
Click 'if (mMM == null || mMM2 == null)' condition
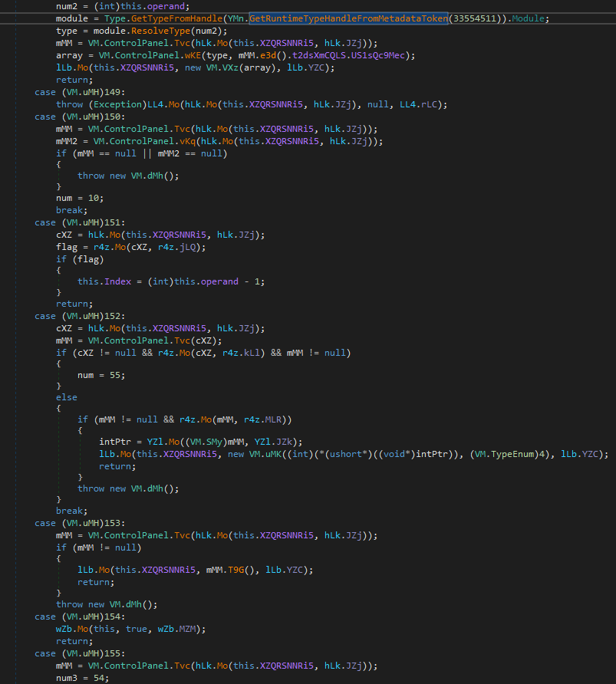(142, 153)
